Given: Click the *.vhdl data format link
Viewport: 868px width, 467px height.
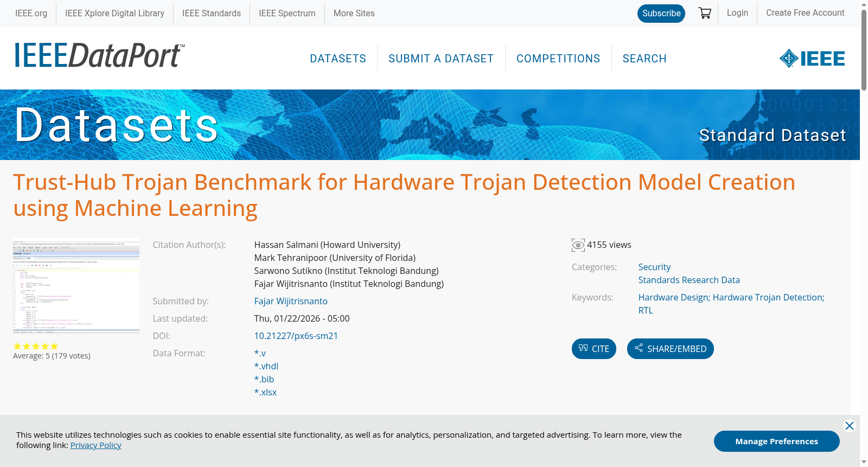Looking at the screenshot, I should [x=266, y=366].
